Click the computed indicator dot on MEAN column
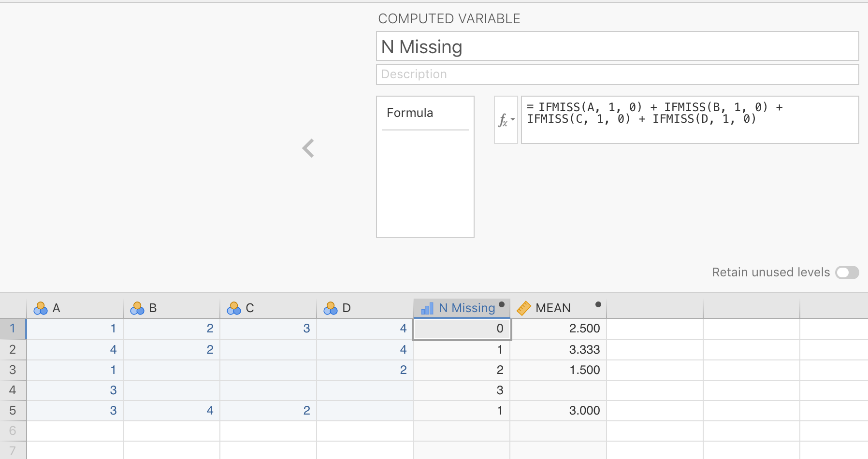 598,305
